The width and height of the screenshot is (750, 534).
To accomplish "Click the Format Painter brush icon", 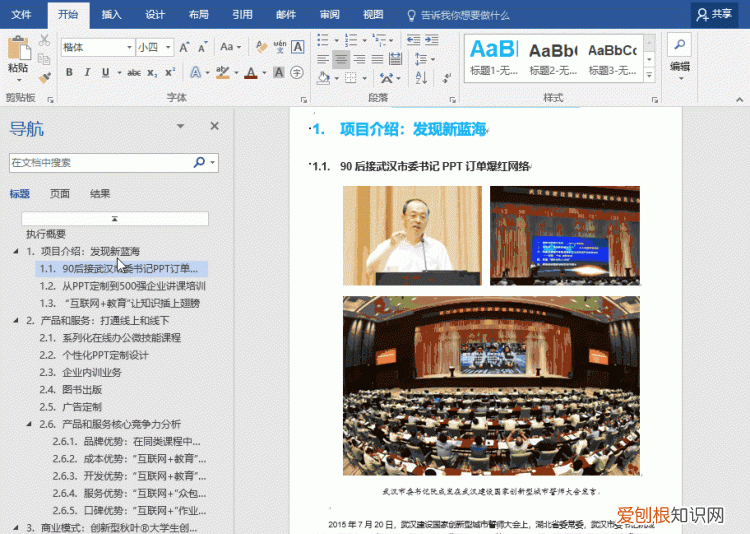I will point(45,77).
